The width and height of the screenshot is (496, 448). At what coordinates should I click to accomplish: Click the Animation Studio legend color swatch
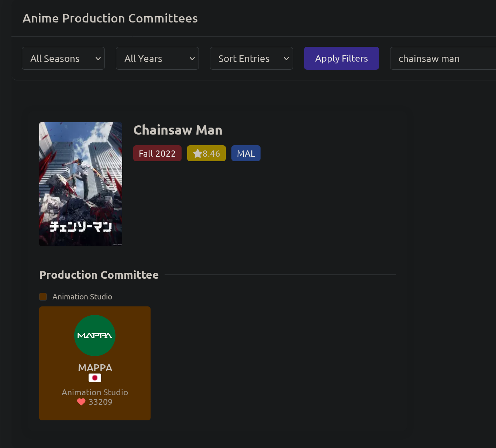point(43,296)
